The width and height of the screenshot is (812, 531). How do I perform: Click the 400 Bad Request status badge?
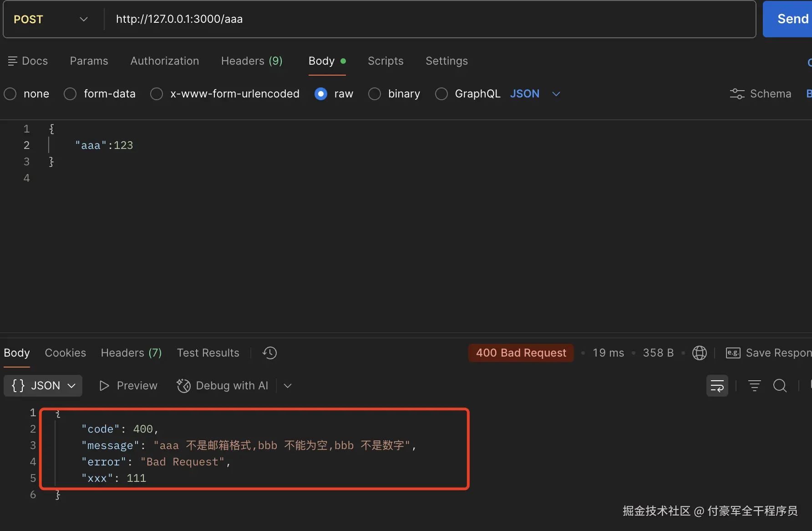tap(521, 353)
